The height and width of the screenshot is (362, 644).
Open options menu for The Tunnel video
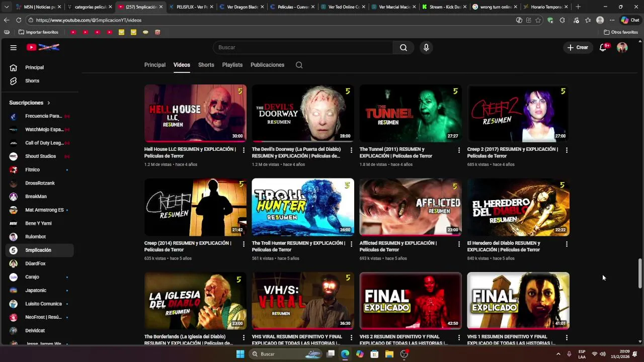[459, 150]
